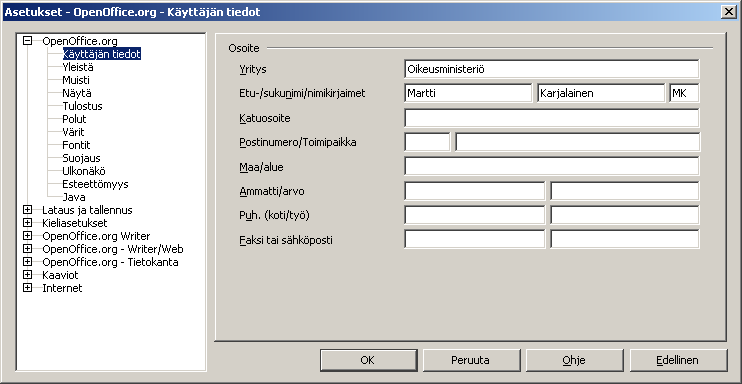Image resolution: width=742 pixels, height=384 pixels.
Task: Click the arvo (position) input field
Action: point(625,191)
